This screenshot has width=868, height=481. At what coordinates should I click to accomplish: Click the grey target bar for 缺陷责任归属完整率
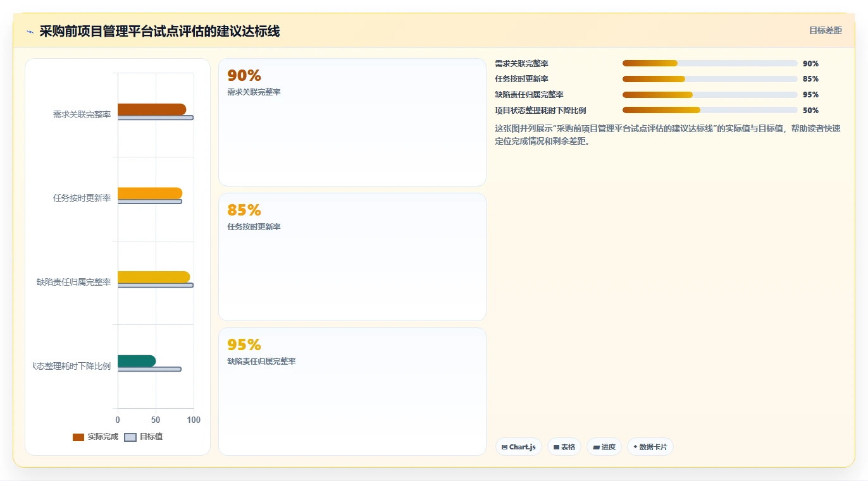click(x=156, y=285)
